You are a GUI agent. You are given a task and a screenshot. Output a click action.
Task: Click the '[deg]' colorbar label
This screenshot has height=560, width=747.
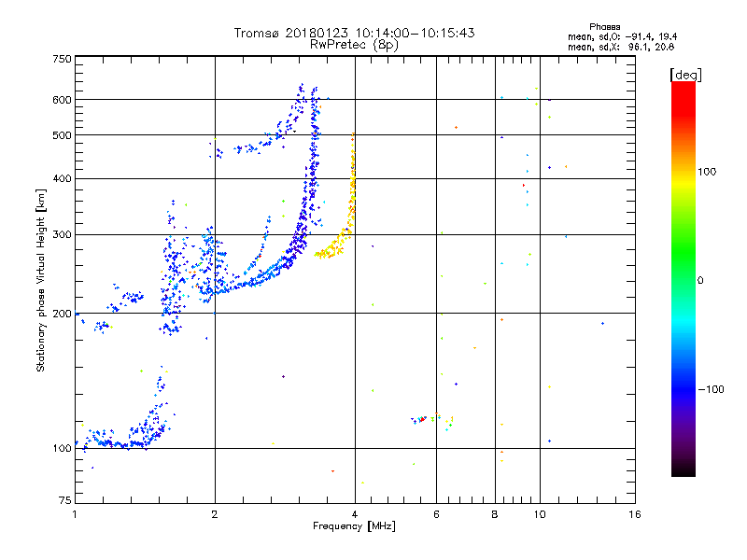pyautogui.click(x=685, y=75)
